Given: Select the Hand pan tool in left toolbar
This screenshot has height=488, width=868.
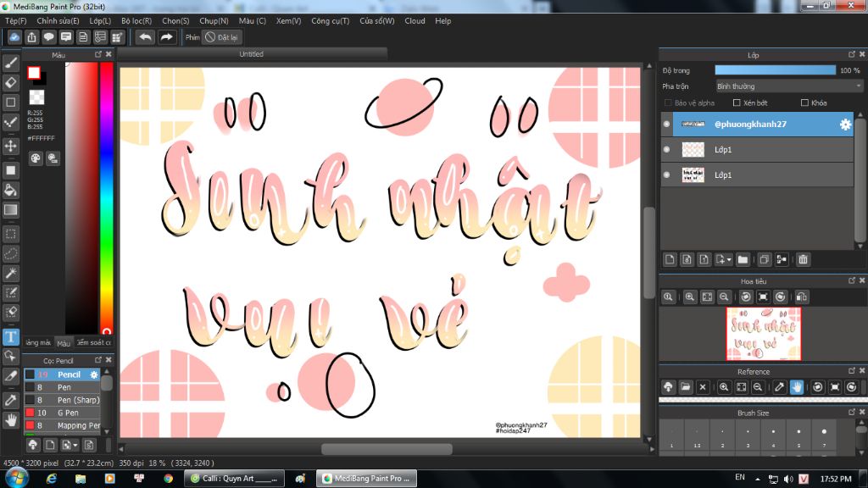Looking at the screenshot, I should (x=10, y=420).
